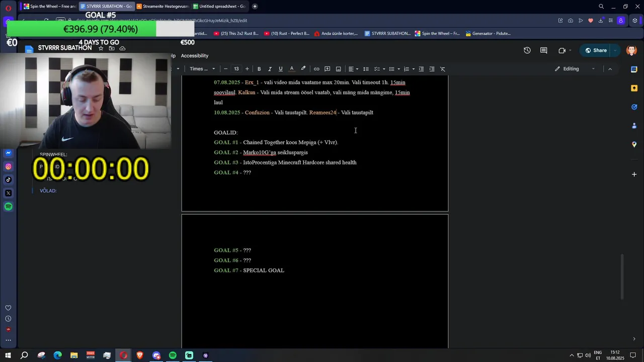
Task: Click the numbered list icon
Action: pyautogui.click(x=406, y=69)
